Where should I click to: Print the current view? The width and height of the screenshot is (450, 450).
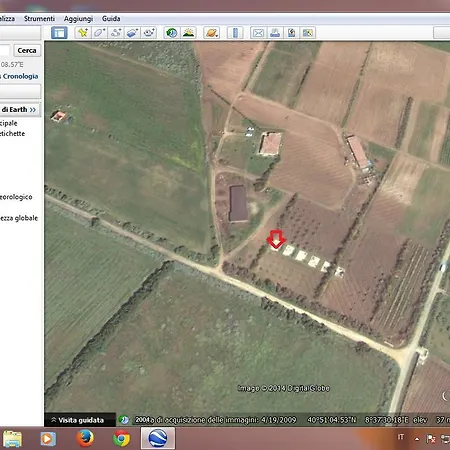(275, 33)
